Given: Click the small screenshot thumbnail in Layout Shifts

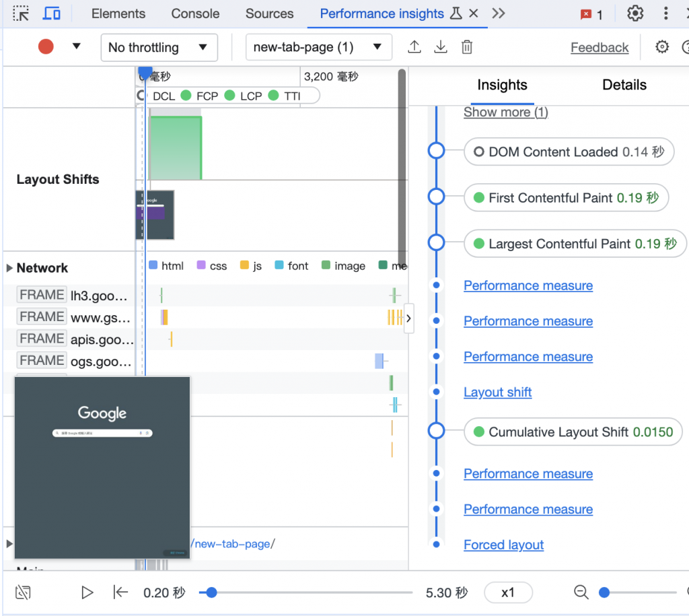Looking at the screenshot, I should coord(155,215).
